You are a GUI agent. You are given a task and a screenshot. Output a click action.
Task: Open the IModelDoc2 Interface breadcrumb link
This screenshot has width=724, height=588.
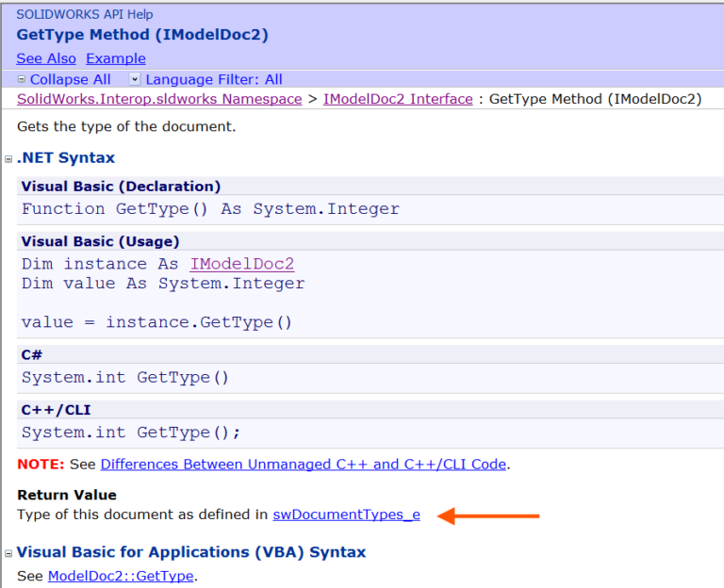tap(398, 99)
